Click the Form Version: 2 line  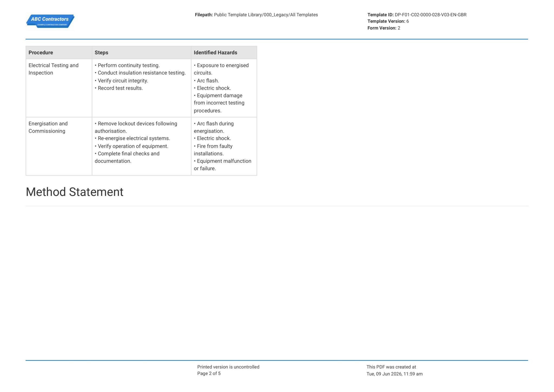coord(384,28)
